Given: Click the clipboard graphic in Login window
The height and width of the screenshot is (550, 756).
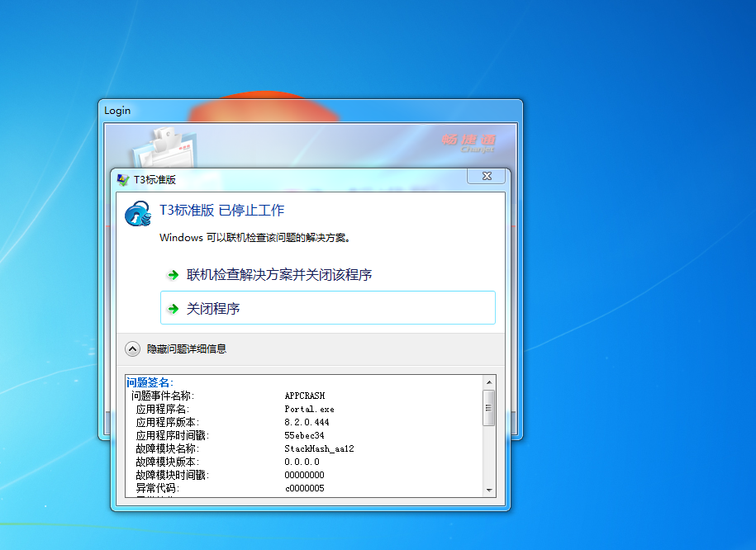Looking at the screenshot, I should pyautogui.click(x=164, y=147).
